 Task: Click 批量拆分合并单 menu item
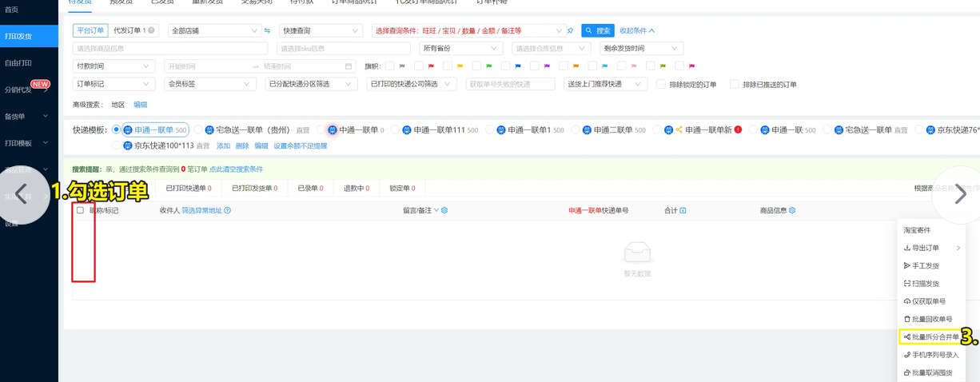click(x=930, y=337)
